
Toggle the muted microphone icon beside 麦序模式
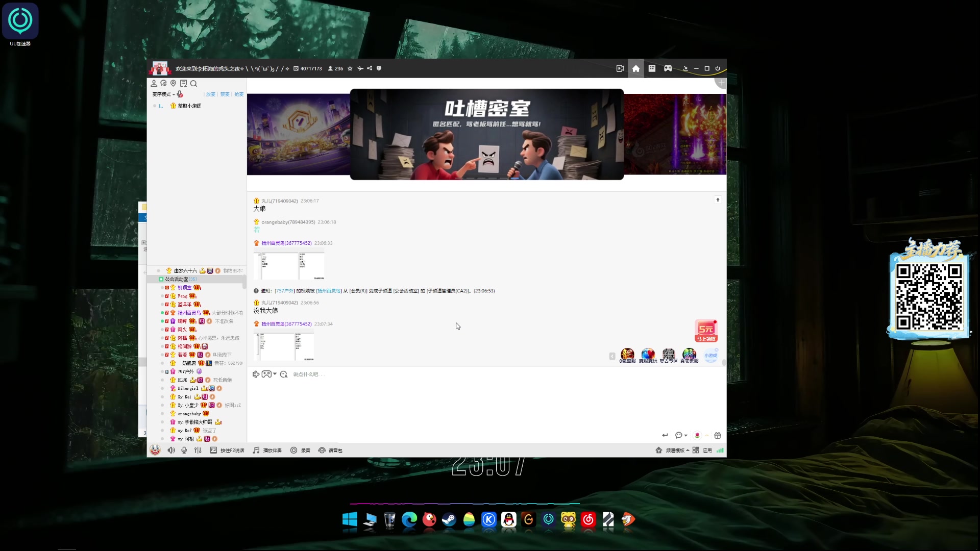pos(180,94)
